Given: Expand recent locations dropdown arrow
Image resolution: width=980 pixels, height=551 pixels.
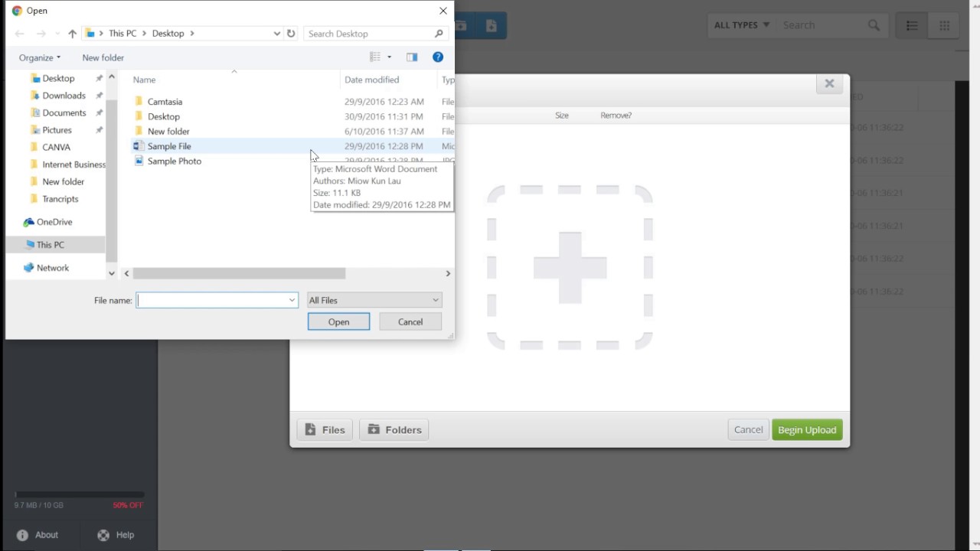Looking at the screenshot, I should click(57, 34).
